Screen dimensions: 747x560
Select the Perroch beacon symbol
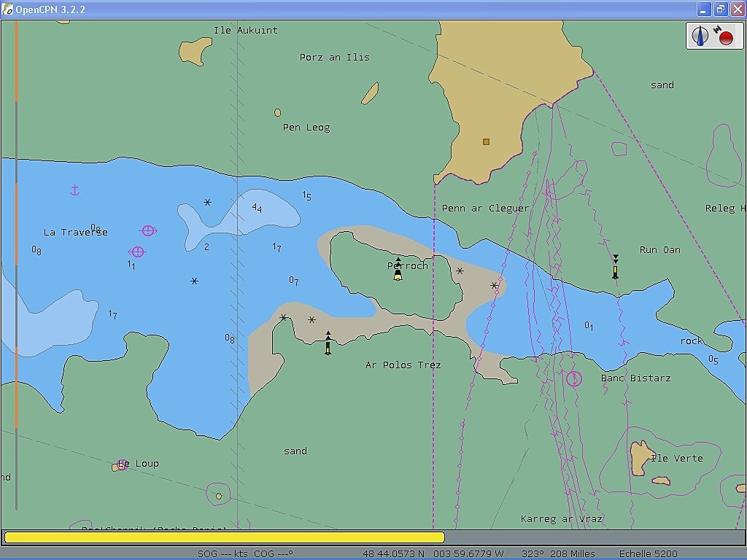coord(398,270)
